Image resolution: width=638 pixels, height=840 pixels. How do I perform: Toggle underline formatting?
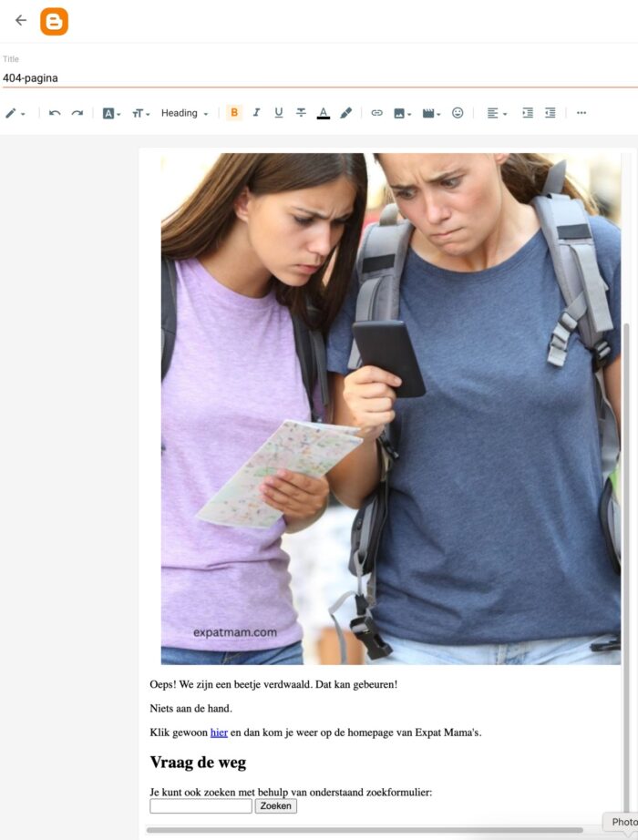click(279, 113)
